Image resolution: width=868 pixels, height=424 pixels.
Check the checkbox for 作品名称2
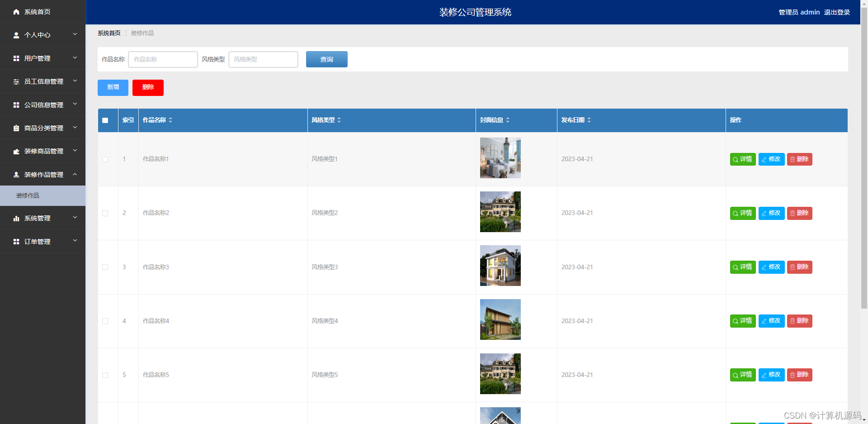[x=105, y=213]
